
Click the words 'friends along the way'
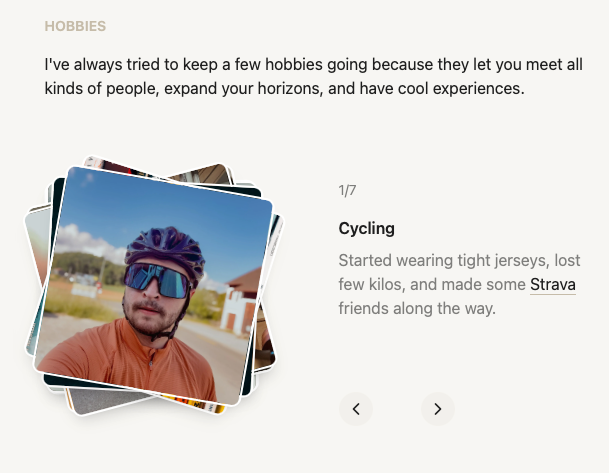point(417,308)
